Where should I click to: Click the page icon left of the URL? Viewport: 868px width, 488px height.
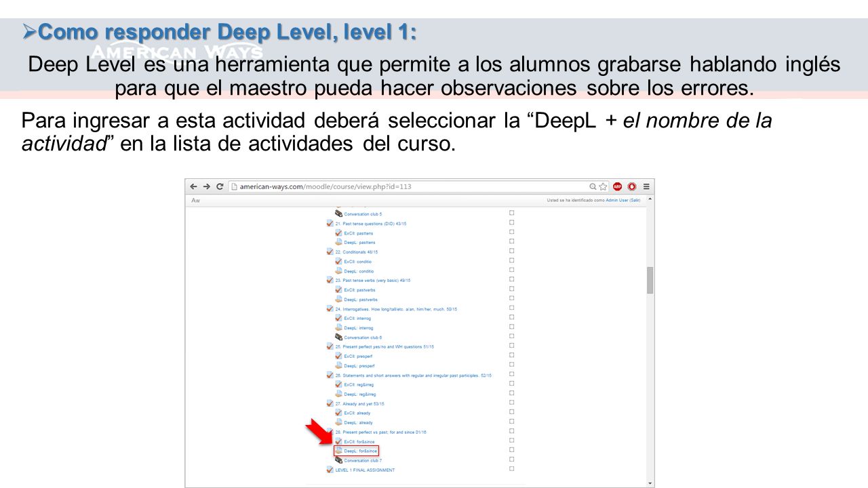coord(233,186)
